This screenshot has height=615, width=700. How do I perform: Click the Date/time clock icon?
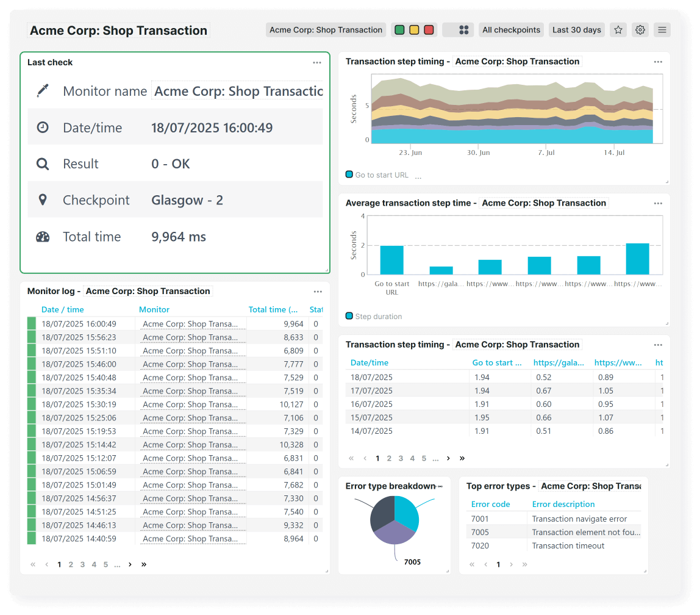point(43,127)
